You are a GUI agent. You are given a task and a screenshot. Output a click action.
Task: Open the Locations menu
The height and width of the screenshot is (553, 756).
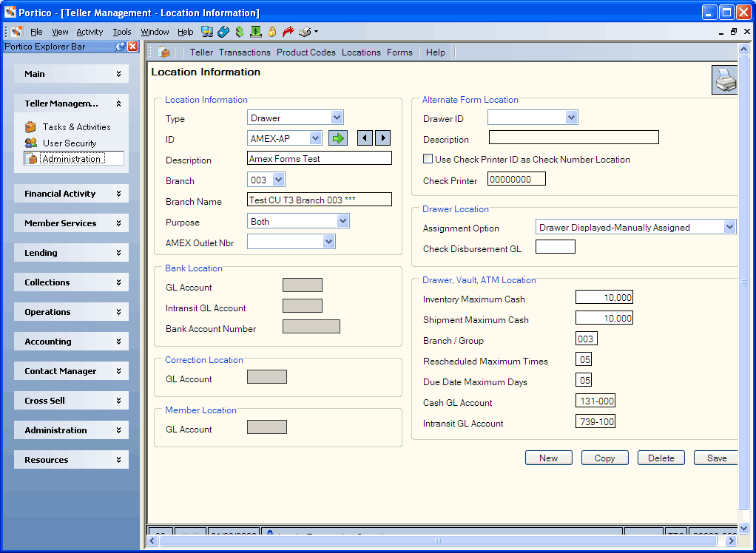click(361, 52)
